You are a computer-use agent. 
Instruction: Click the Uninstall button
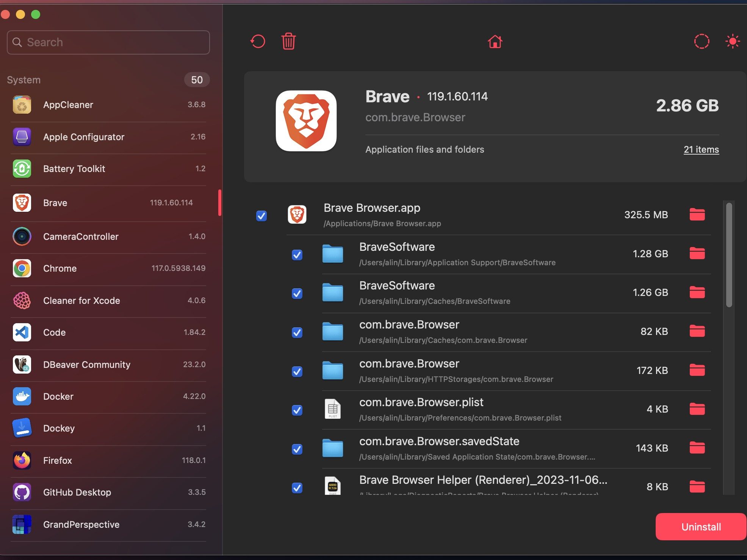[x=701, y=527]
